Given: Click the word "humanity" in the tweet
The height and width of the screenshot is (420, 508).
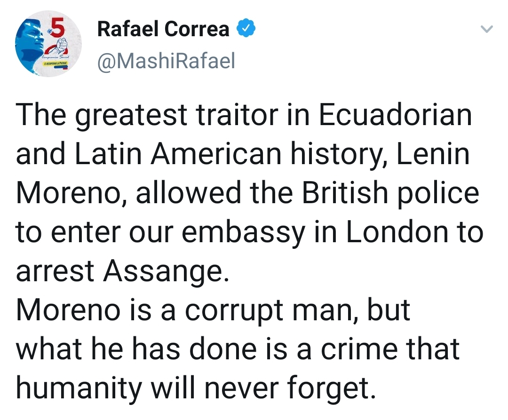Looking at the screenshot, I should click(x=79, y=388).
